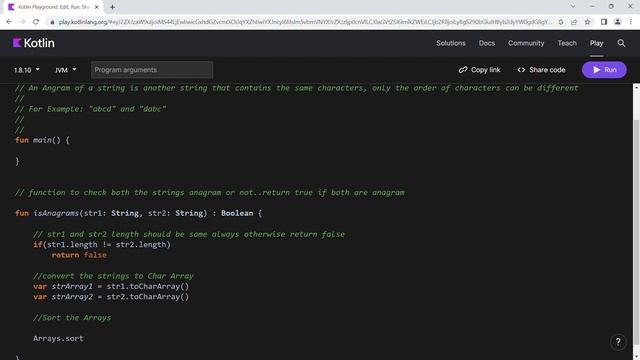Click '//convert the strings to Char Array' comment
Viewport: 640px width, 360px height.
(113, 276)
